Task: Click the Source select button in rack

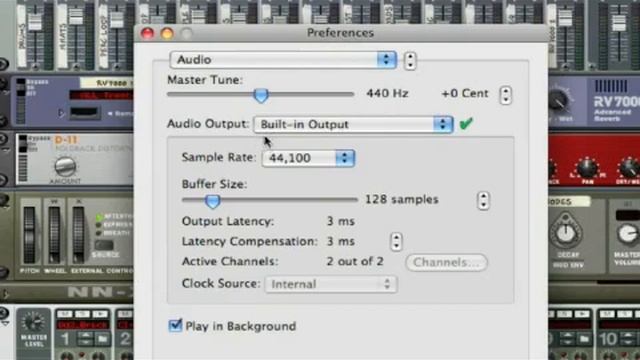Action: click(104, 245)
